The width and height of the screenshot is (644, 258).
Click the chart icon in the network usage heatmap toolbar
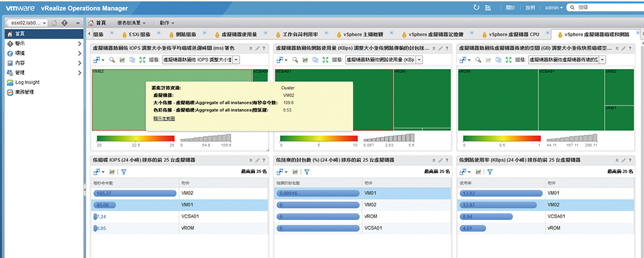coord(305,60)
